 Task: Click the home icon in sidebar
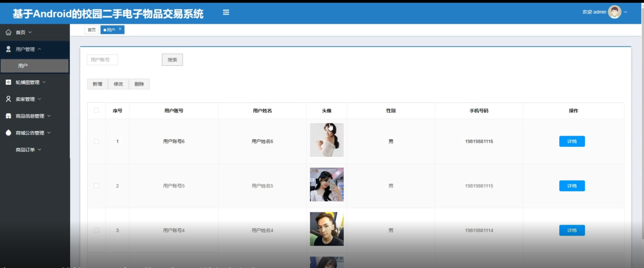(x=8, y=32)
